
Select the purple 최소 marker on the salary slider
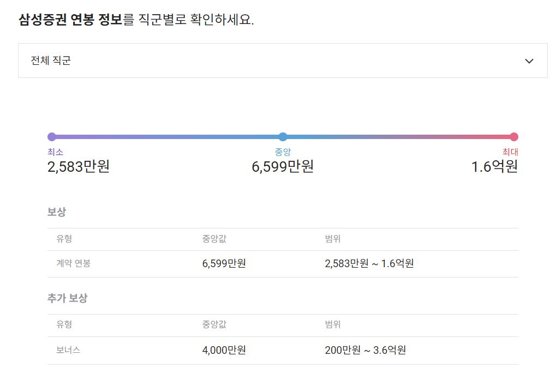point(51,136)
